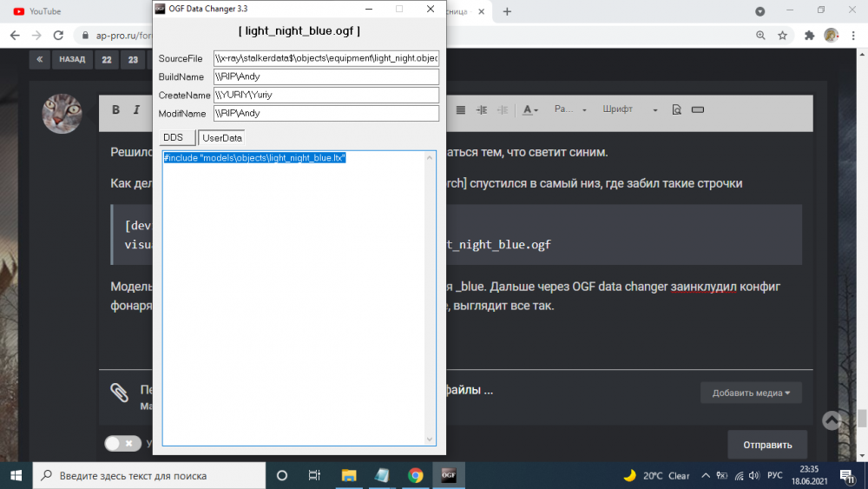Switch to the DDS tab
The width and height of the screenshot is (868, 489).
[x=174, y=137]
